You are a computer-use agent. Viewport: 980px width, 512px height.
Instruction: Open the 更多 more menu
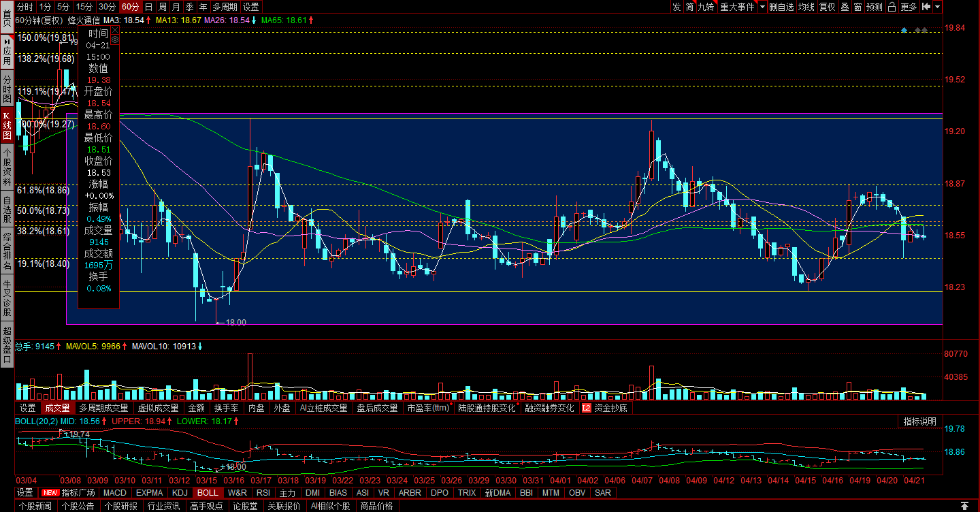909,7
